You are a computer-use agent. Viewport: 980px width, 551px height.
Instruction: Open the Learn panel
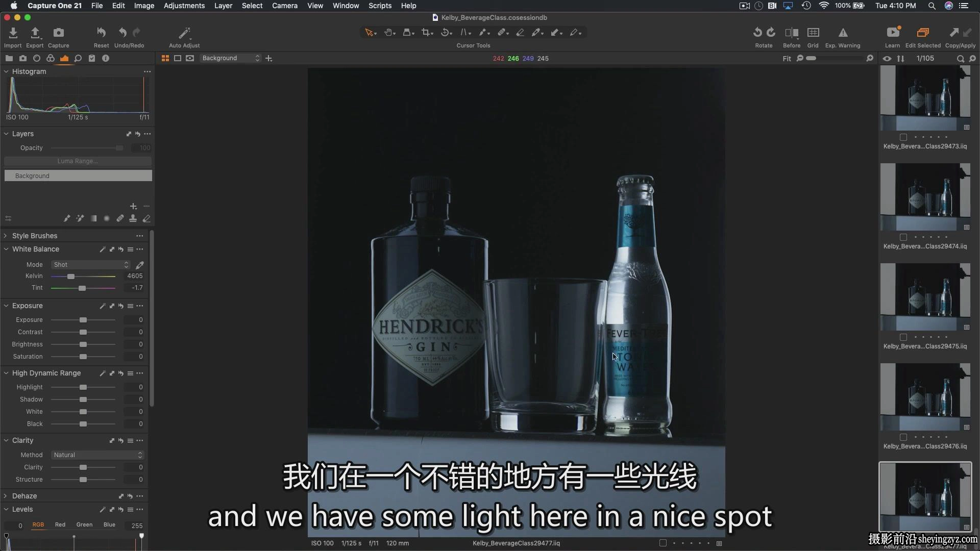click(893, 33)
